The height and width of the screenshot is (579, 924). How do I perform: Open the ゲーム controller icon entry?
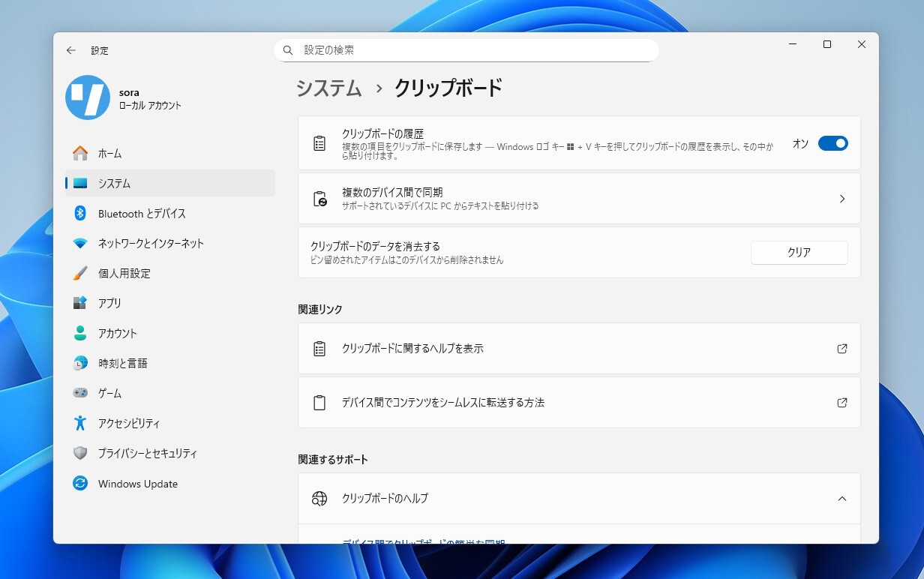click(x=80, y=393)
